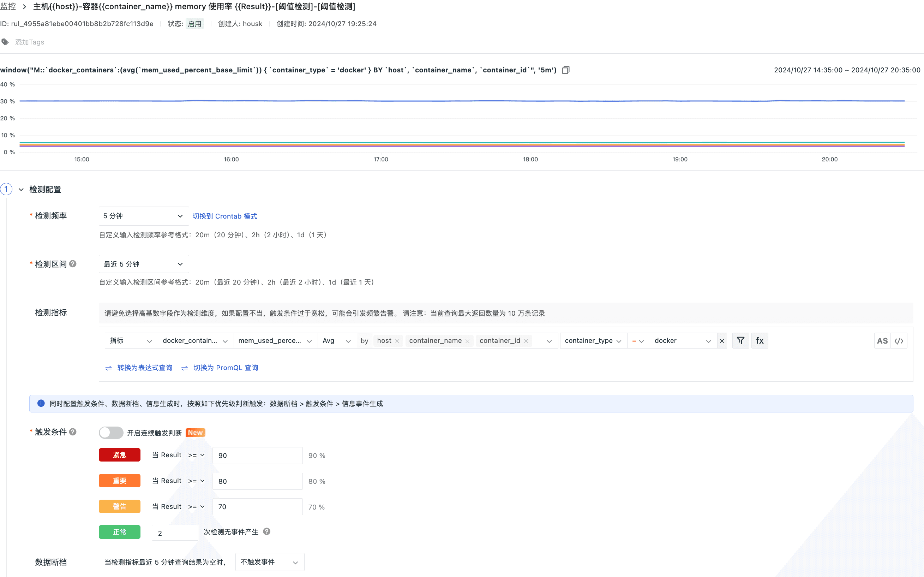The width and height of the screenshot is (924, 577).
Task: Enable 开启连续触发判断 toggle
Action: coord(110,432)
